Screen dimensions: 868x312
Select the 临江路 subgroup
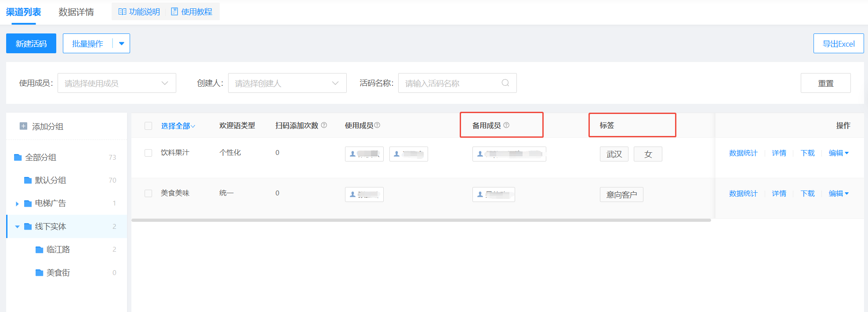tap(67, 250)
